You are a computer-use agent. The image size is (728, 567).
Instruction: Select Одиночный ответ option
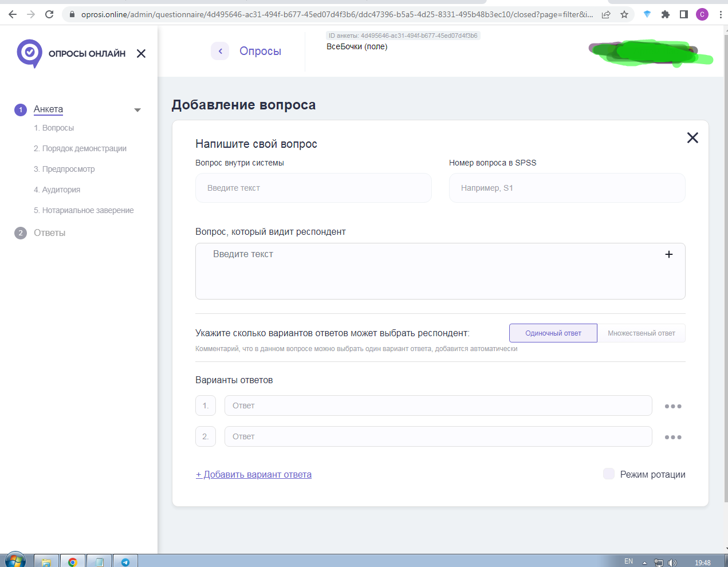point(553,333)
